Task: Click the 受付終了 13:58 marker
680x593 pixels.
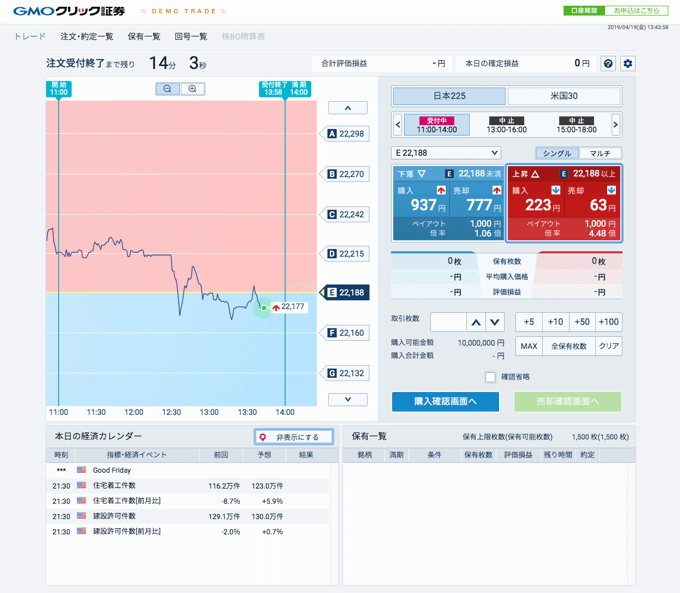Action: [x=273, y=88]
